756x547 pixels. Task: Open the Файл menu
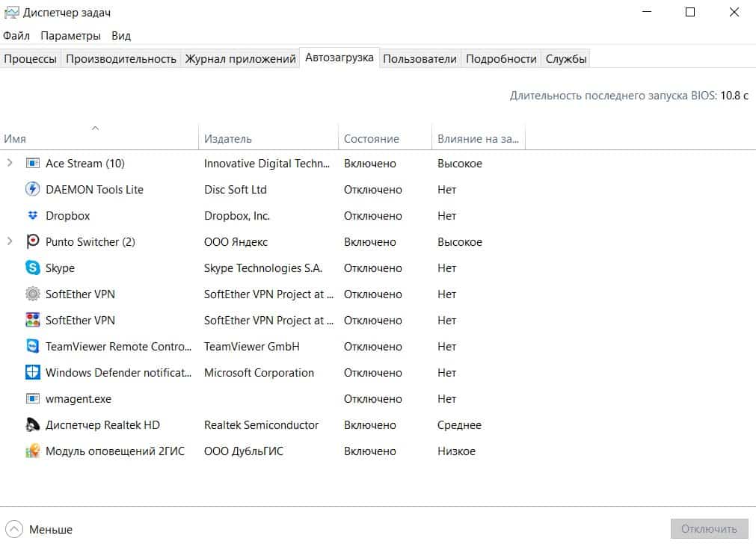click(x=16, y=36)
